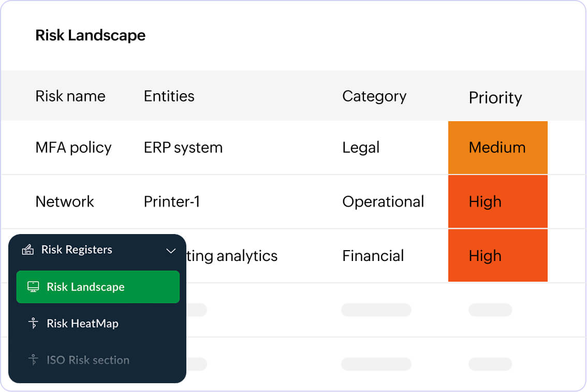
Task: Open the MFA policy risk entry
Action: pos(74,148)
